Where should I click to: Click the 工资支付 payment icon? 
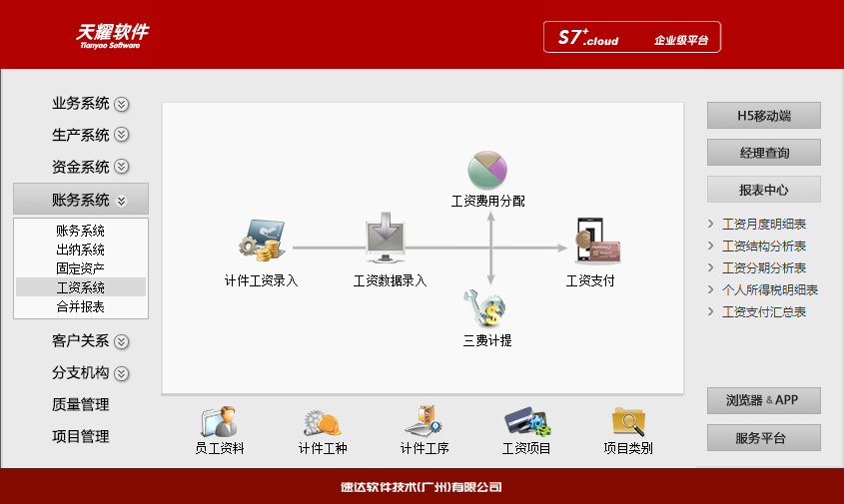[x=590, y=242]
